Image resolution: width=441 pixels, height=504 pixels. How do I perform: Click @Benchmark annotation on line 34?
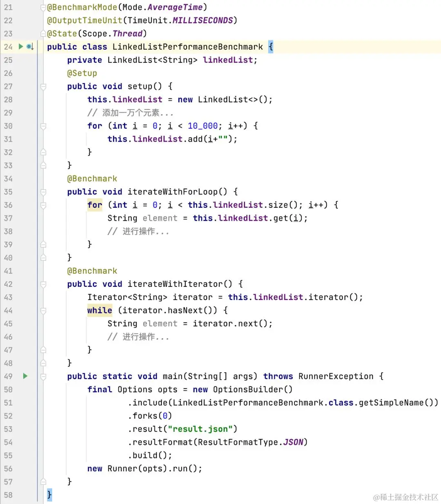pyautogui.click(x=92, y=179)
